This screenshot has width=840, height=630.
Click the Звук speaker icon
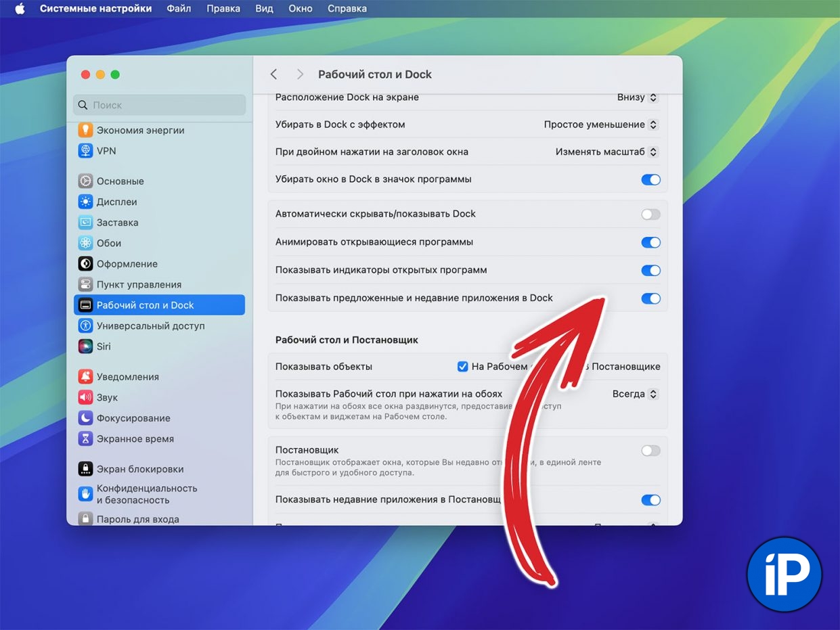click(85, 397)
